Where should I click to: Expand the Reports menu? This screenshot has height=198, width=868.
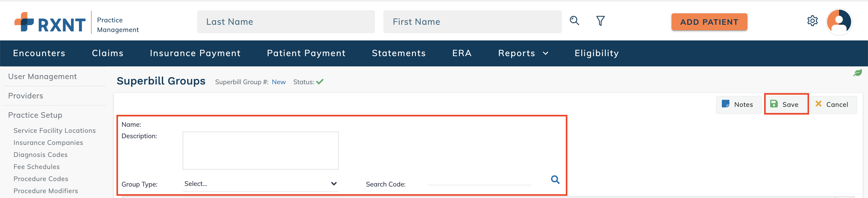point(523,53)
